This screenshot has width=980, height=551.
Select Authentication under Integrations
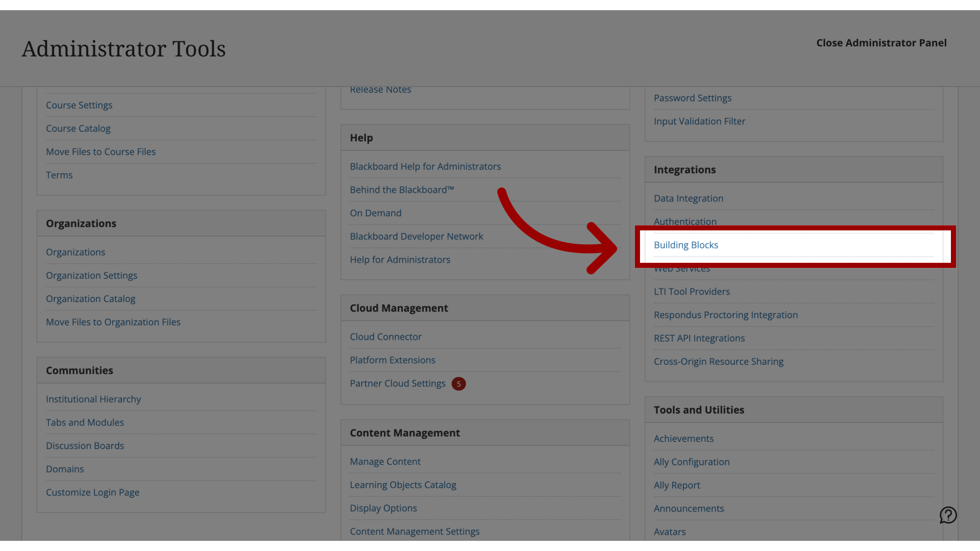pos(685,221)
